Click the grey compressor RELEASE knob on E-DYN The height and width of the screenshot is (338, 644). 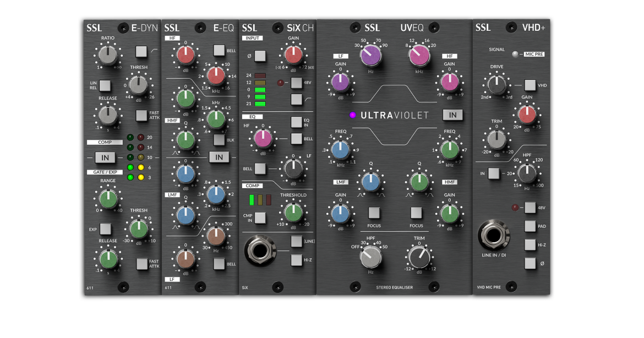tap(107, 115)
